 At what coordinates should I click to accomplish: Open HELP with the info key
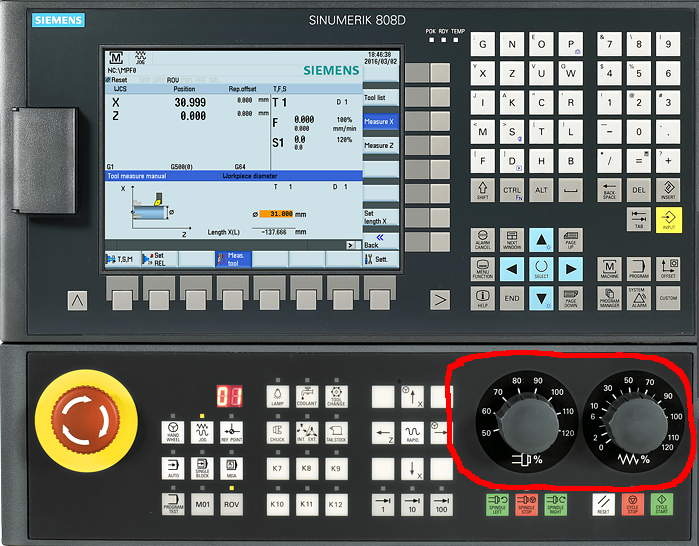pos(482,298)
